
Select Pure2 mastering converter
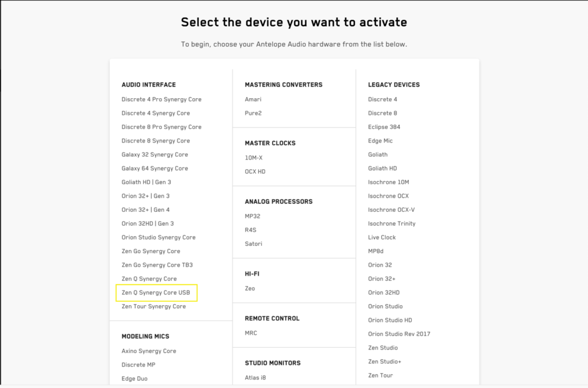tap(253, 113)
